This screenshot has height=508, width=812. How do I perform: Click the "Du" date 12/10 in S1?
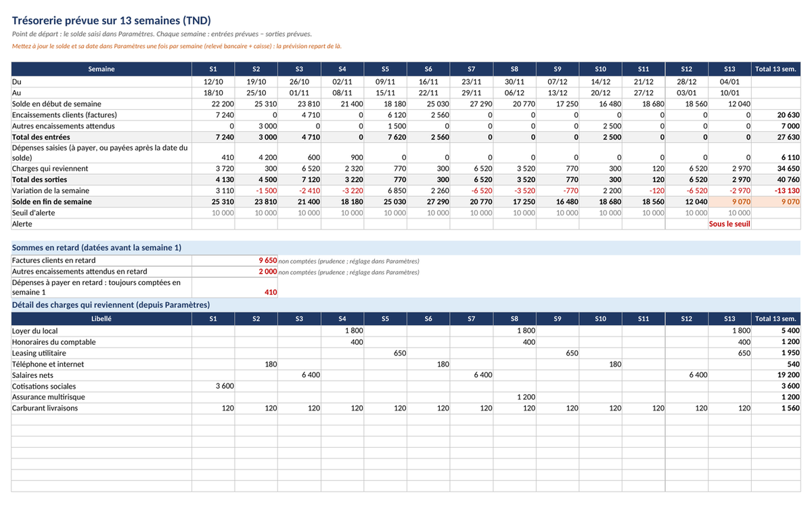point(213,81)
